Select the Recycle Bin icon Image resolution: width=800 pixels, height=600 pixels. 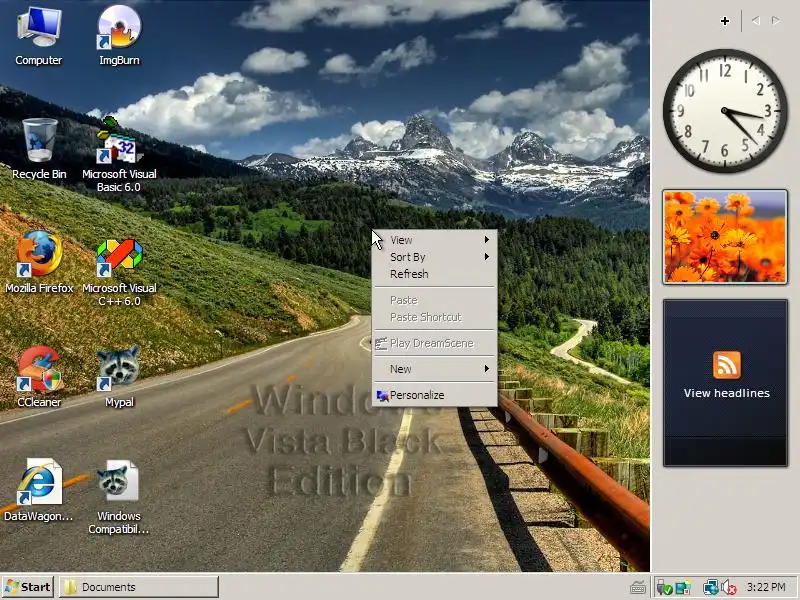tap(39, 149)
